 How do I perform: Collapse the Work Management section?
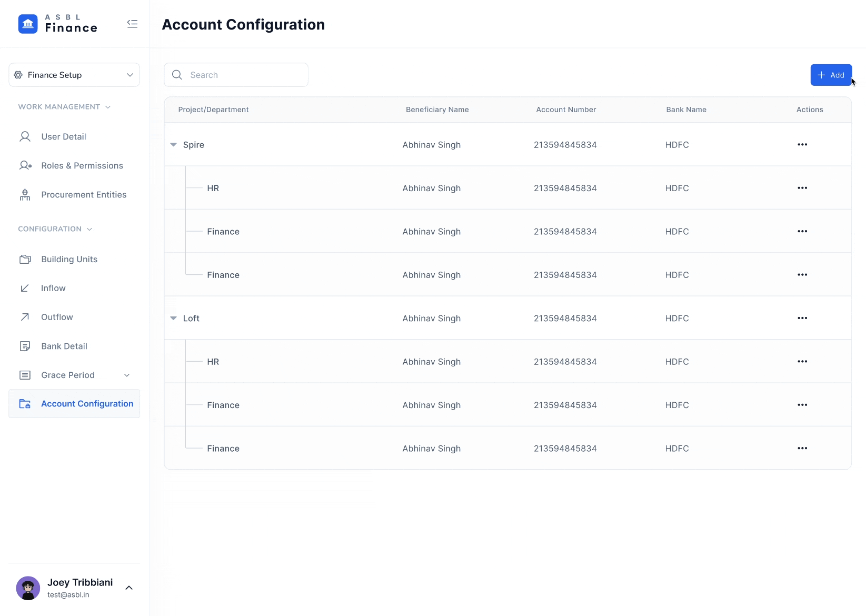click(x=108, y=107)
